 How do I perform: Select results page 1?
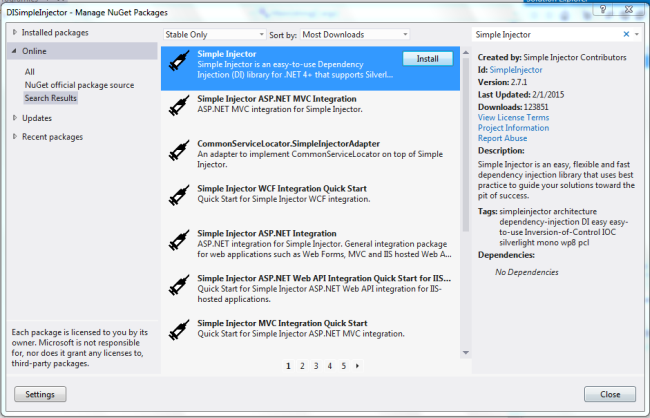point(289,366)
